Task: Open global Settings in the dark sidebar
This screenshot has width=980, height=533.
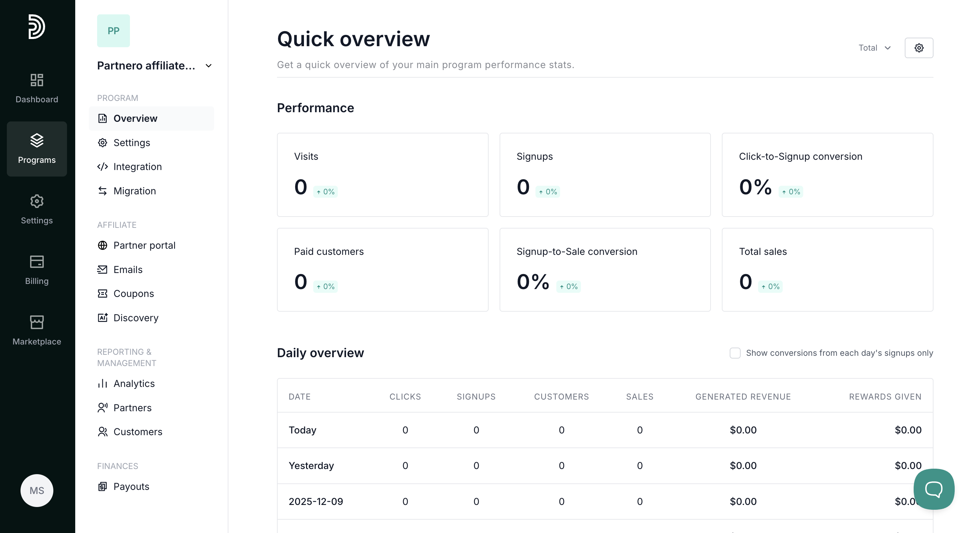Action: pos(37,209)
